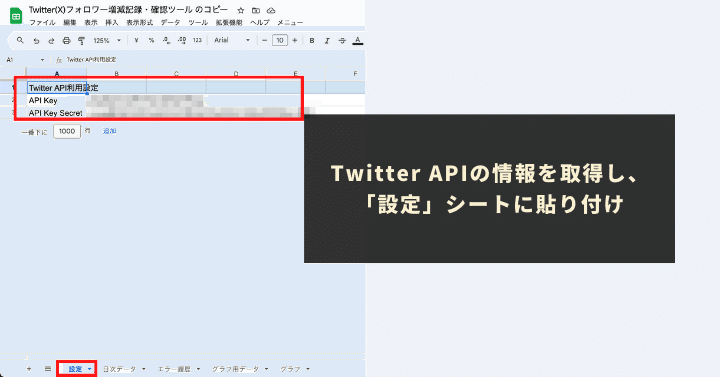
Task: Open the メニュー custom menu
Action: click(x=290, y=22)
